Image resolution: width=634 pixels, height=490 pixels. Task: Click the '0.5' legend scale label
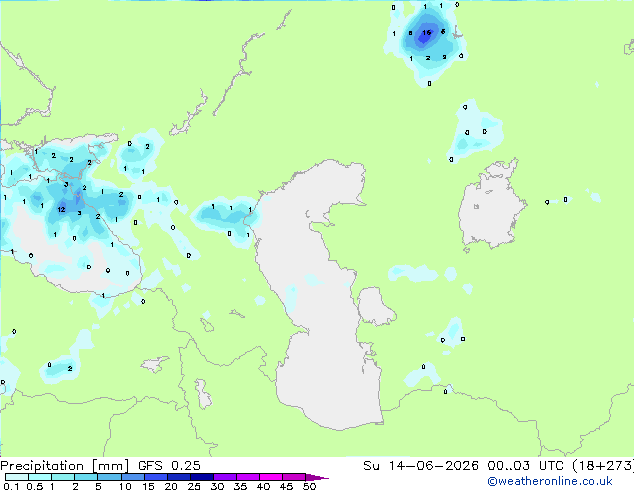35,486
